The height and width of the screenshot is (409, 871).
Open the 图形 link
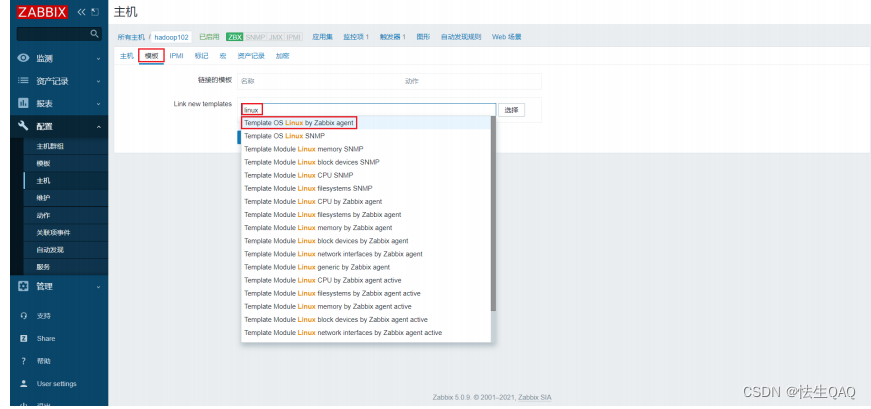coord(423,37)
